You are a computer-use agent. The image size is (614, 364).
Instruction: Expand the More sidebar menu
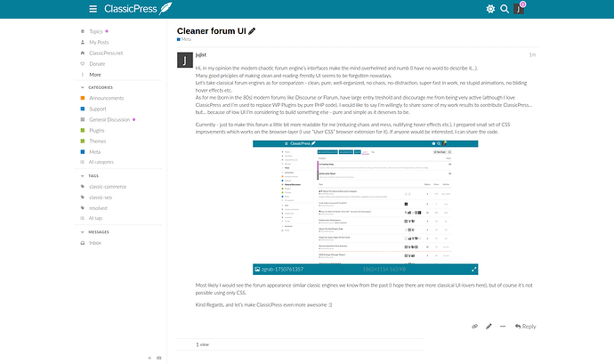[x=94, y=75]
